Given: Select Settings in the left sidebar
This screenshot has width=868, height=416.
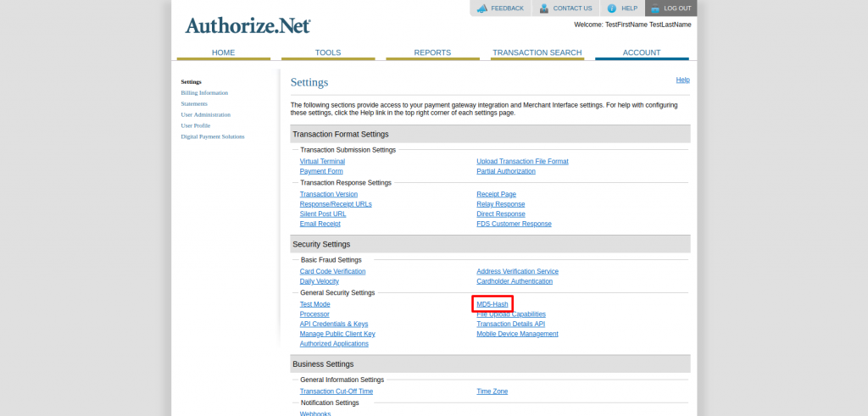Looking at the screenshot, I should pyautogui.click(x=191, y=82).
